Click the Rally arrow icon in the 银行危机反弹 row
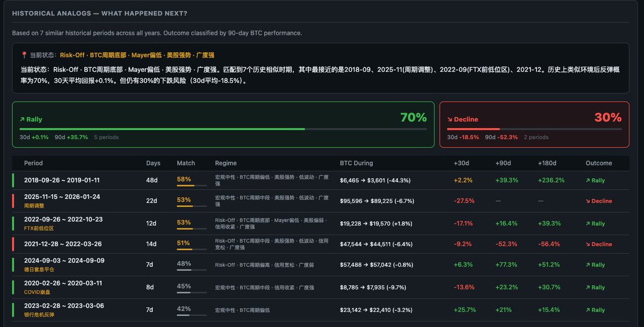The width and height of the screenshot is (644, 327). click(x=588, y=310)
